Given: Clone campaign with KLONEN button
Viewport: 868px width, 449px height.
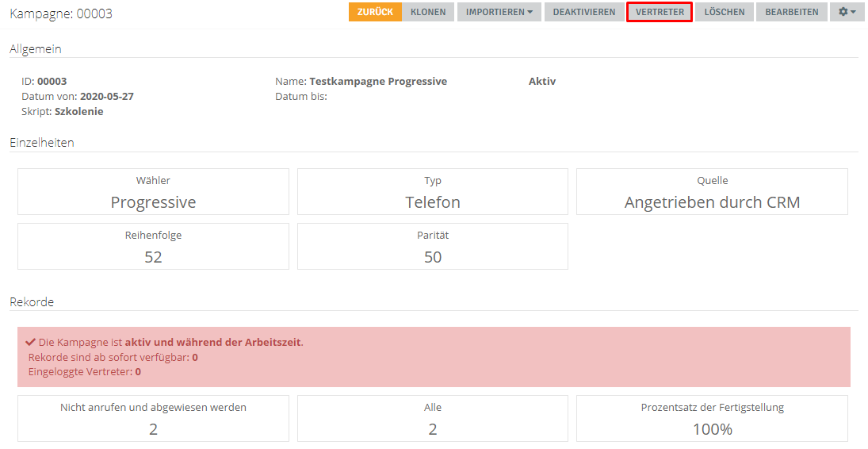Looking at the screenshot, I should [428, 12].
